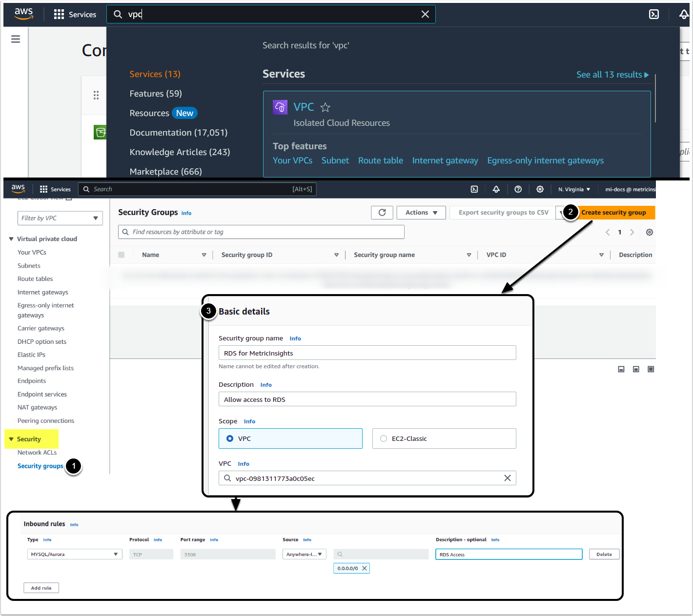693x616 pixels.
Task: Toggle the select-all checkbox in table header
Action: pyautogui.click(x=122, y=255)
